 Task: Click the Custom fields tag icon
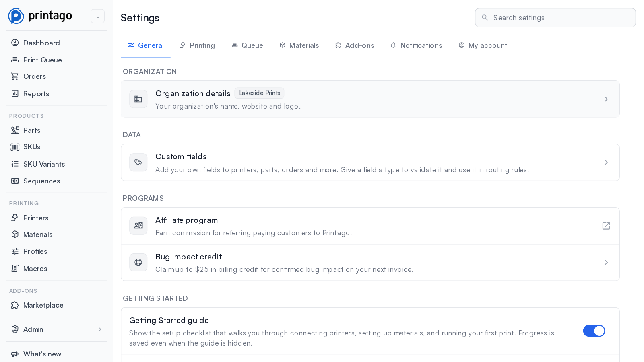[138, 162]
